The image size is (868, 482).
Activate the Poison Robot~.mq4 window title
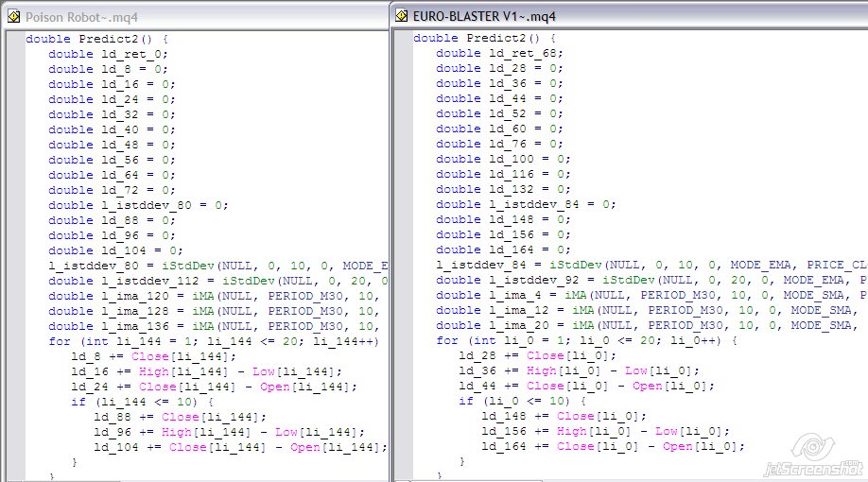(x=81, y=17)
